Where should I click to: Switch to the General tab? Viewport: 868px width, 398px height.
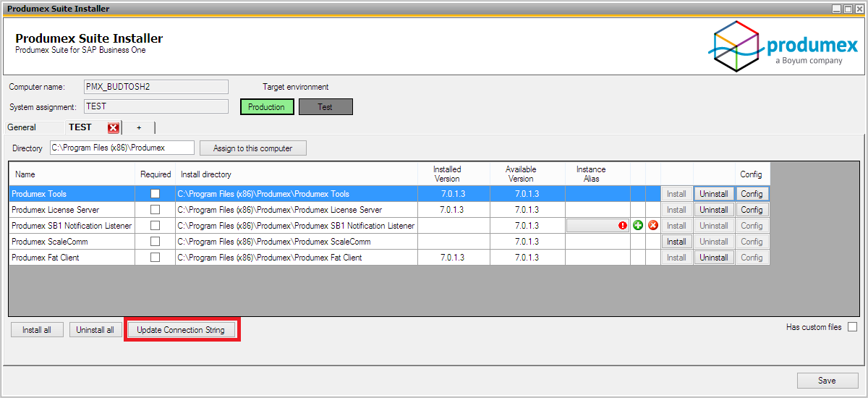coord(22,127)
